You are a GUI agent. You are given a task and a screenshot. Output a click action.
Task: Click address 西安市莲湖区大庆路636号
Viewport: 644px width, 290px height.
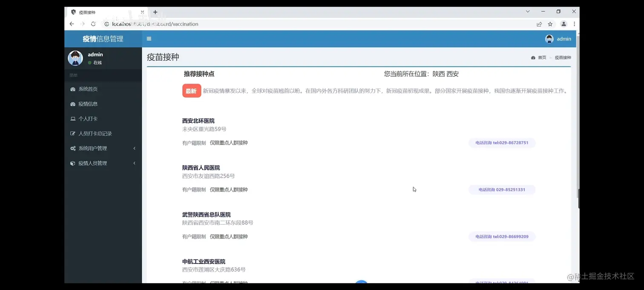click(x=214, y=270)
